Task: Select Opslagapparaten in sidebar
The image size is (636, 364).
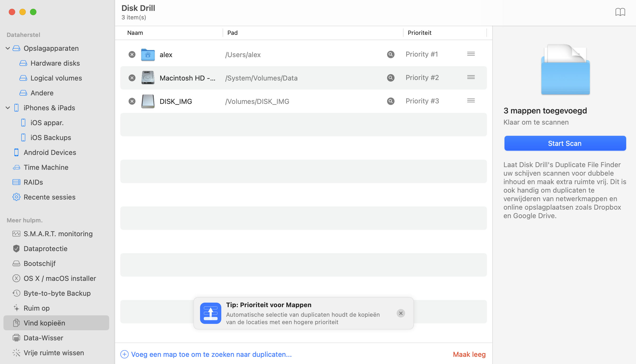Action: [51, 48]
